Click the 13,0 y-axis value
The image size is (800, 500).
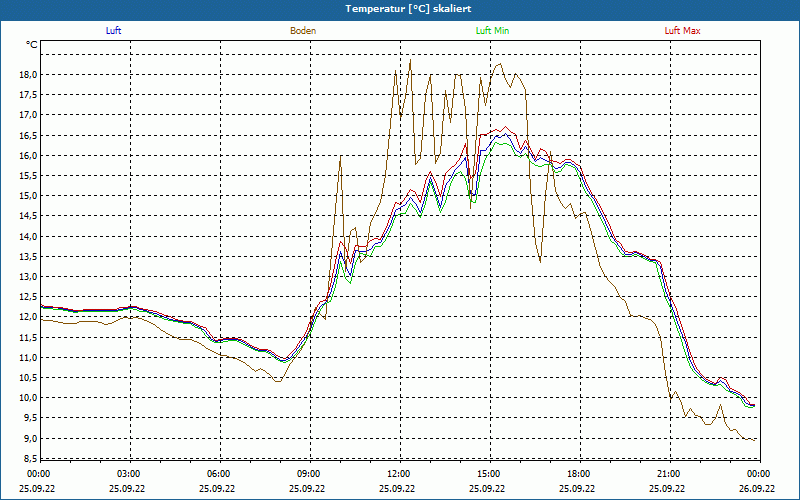coord(29,277)
